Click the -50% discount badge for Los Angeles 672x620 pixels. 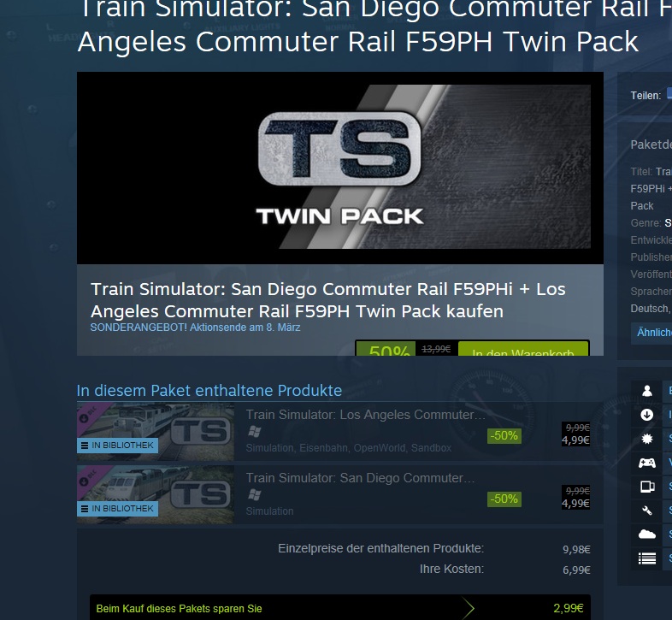click(504, 435)
